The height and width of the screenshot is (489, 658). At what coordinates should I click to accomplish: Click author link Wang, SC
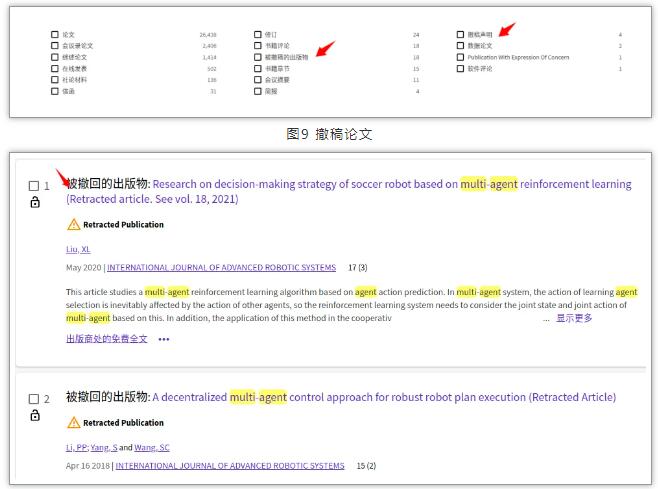153,447
